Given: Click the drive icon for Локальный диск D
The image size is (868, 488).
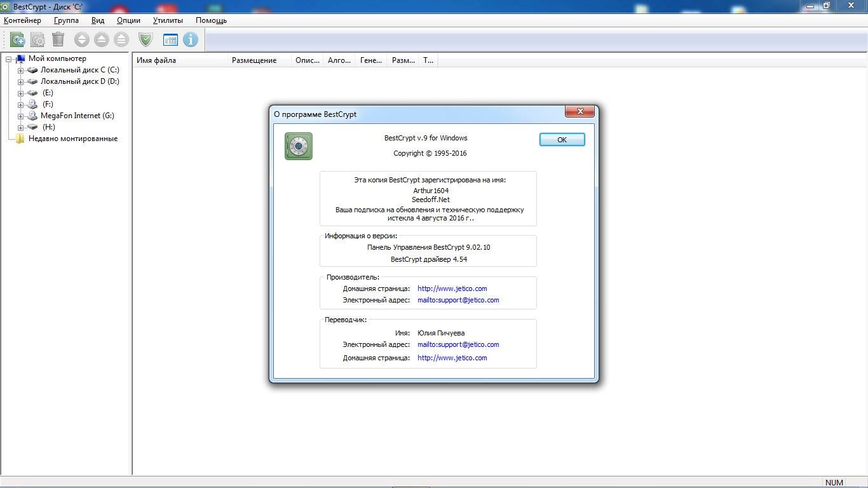Looking at the screenshot, I should point(32,81).
